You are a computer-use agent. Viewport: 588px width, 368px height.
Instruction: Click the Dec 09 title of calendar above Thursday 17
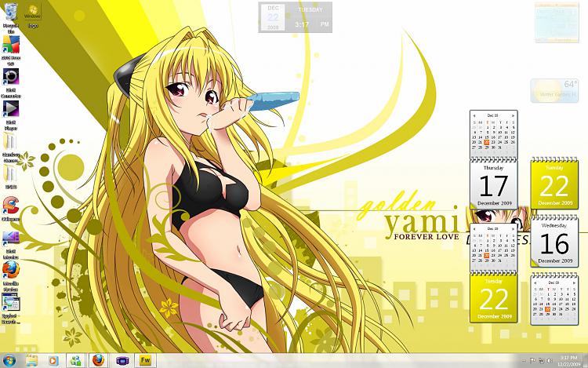point(493,116)
